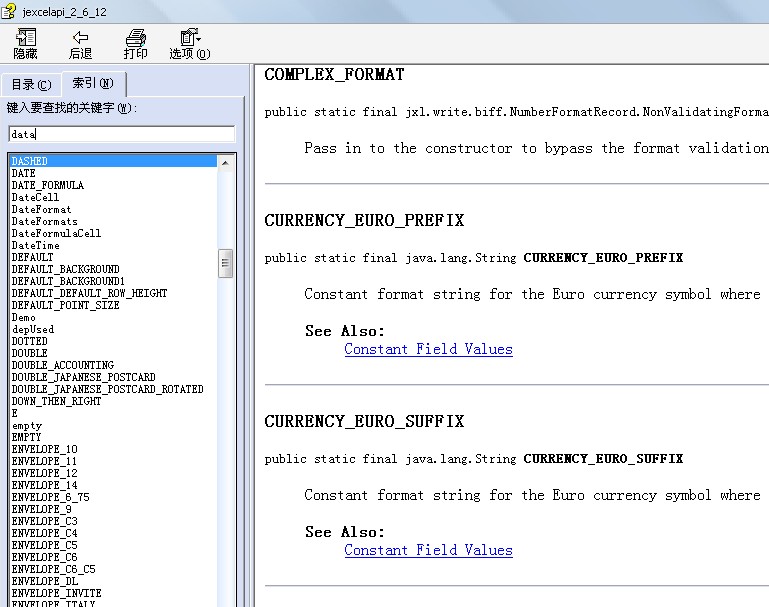The height and width of the screenshot is (607, 769).
Task: Select the DateTime index entry
Action: pyautogui.click(x=35, y=245)
